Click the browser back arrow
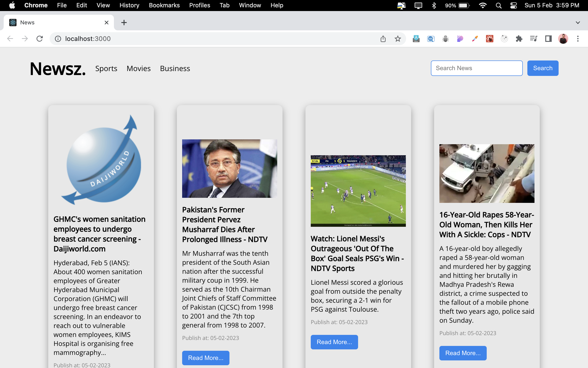The image size is (588, 368). coord(10,38)
